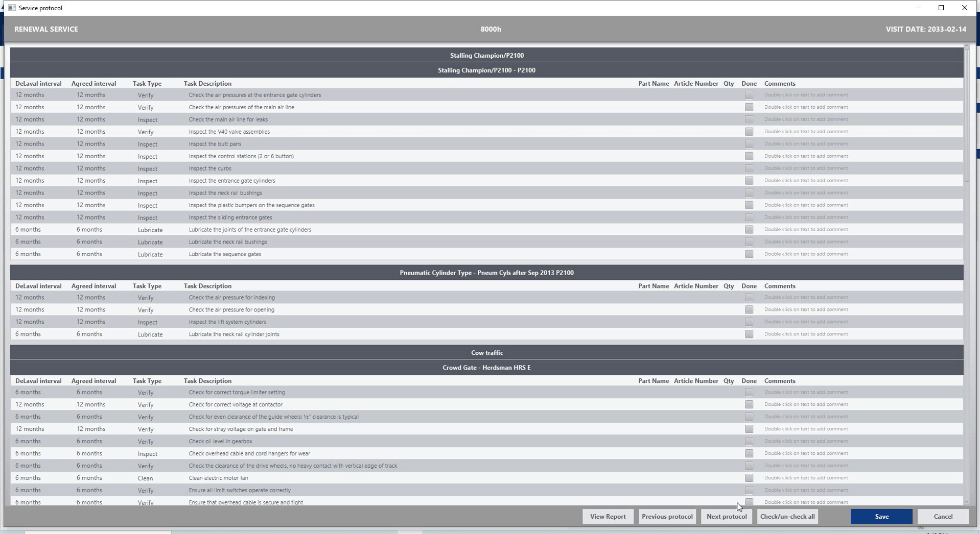Click the Service protocol window icon
Viewport: 980px width, 534px height.
click(12, 8)
